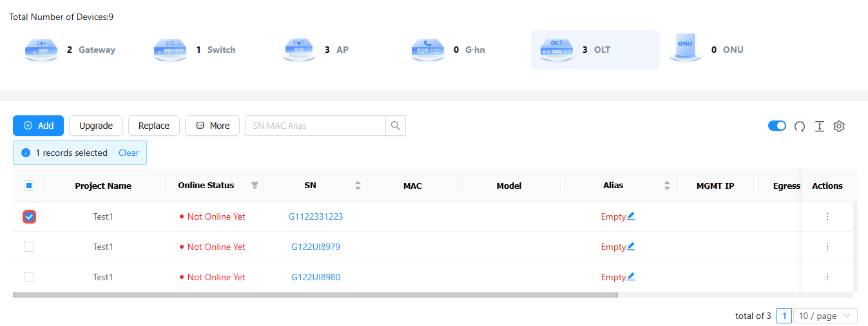Toggle the select-all header checkbox

(x=29, y=186)
